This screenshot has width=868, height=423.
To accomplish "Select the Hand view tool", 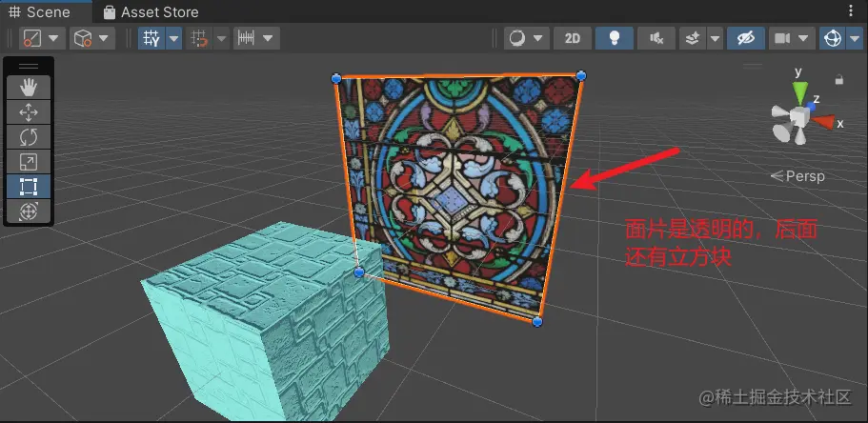I will point(29,88).
